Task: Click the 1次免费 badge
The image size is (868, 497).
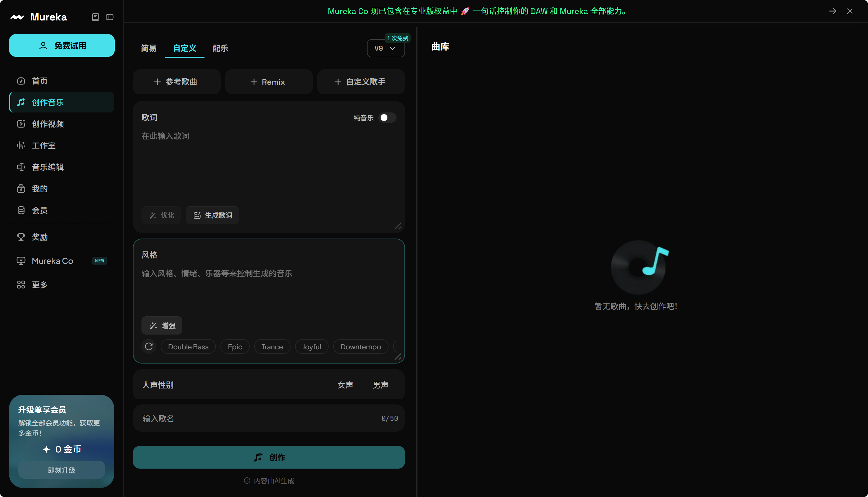Action: tap(398, 38)
